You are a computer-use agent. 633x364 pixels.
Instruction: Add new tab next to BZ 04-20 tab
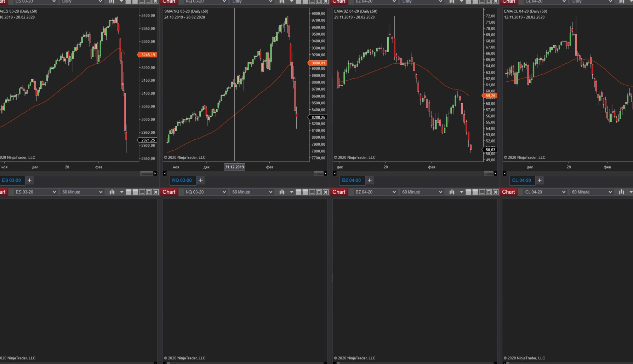coord(370,180)
